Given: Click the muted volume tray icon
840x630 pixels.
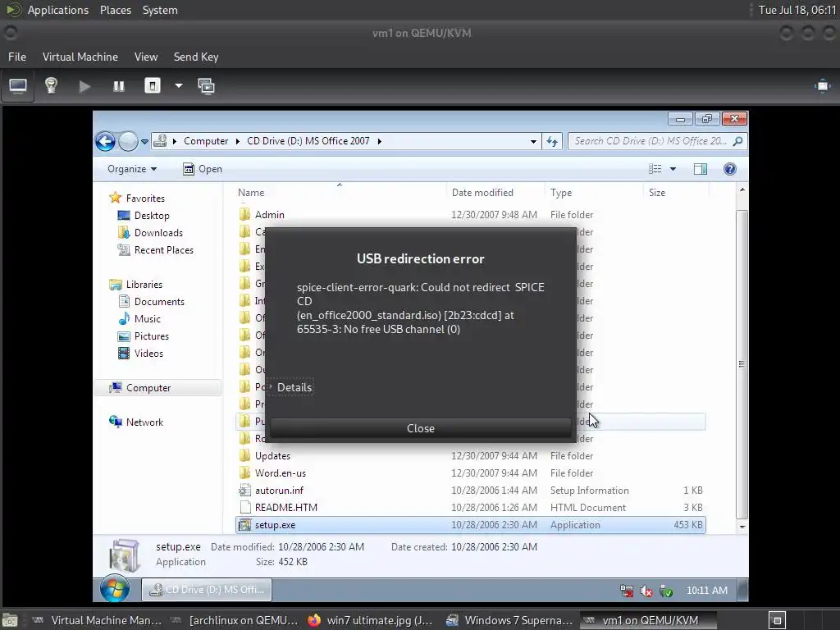Looking at the screenshot, I should [646, 591].
